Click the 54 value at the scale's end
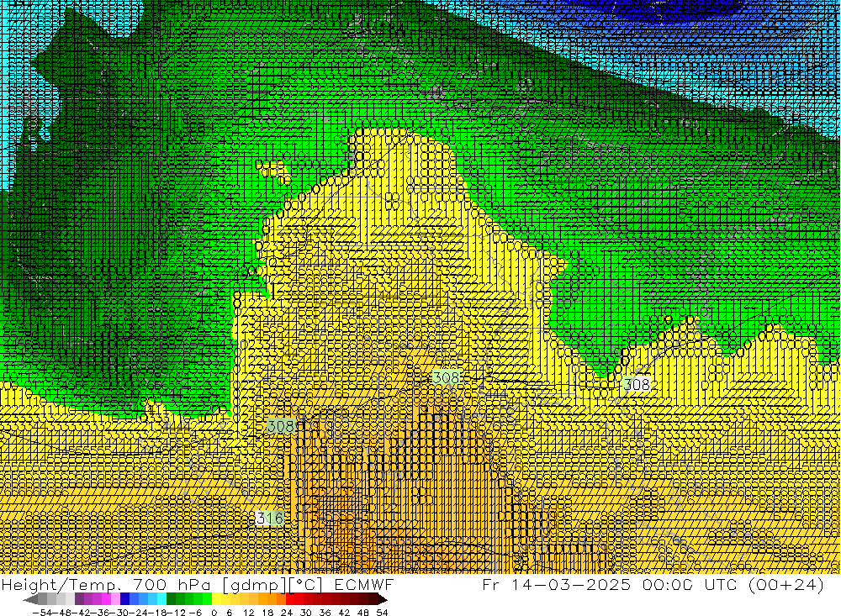Screen dimensions: 841x616 pyautogui.click(x=383, y=613)
